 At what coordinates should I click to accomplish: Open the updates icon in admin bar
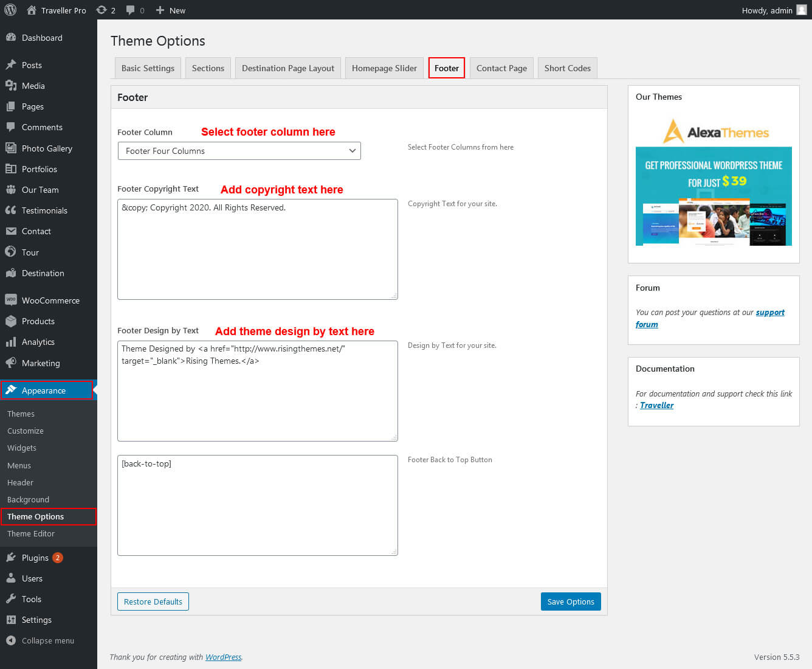coord(101,10)
